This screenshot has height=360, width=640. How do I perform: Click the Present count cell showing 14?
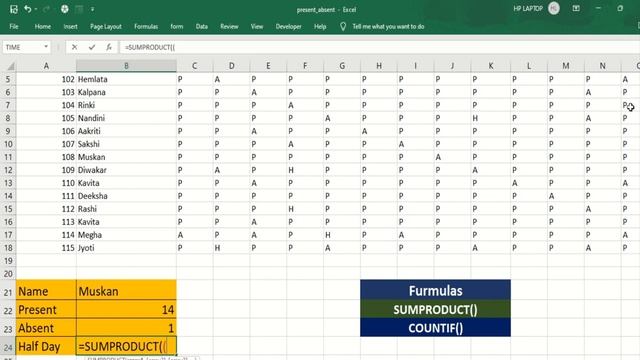point(126,309)
